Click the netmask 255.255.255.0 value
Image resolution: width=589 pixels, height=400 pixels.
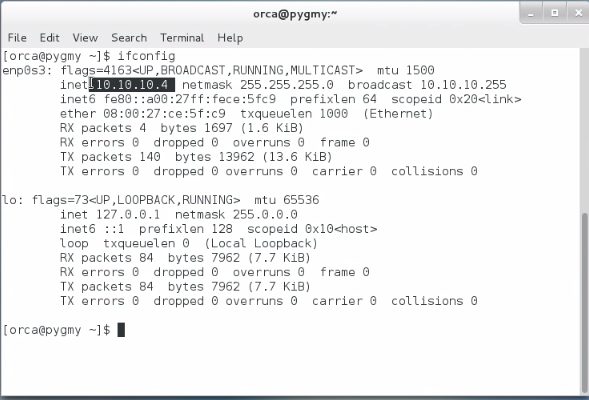(x=287, y=85)
